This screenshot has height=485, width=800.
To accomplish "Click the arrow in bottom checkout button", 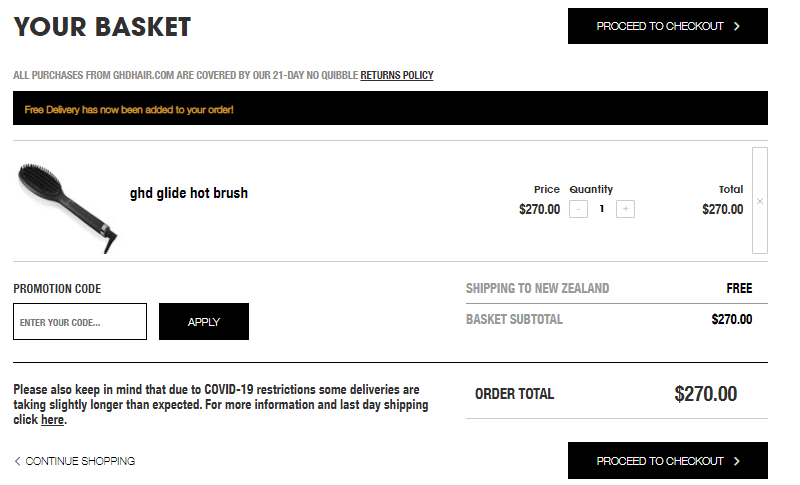I will point(737,461).
